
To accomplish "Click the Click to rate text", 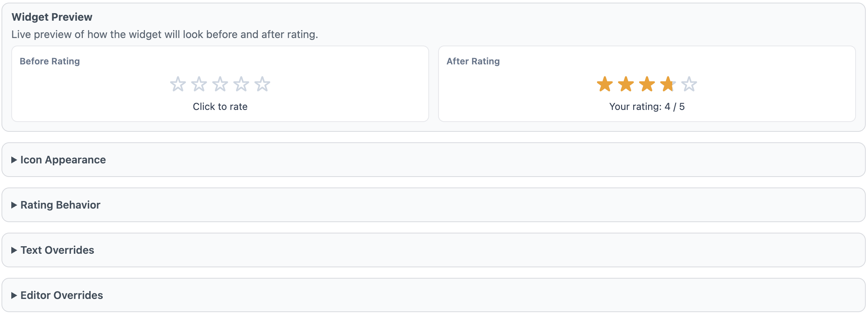I will (x=220, y=107).
